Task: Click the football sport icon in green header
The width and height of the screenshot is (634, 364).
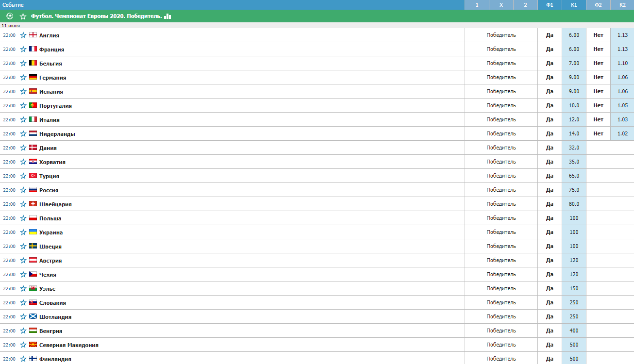Action: [x=10, y=16]
